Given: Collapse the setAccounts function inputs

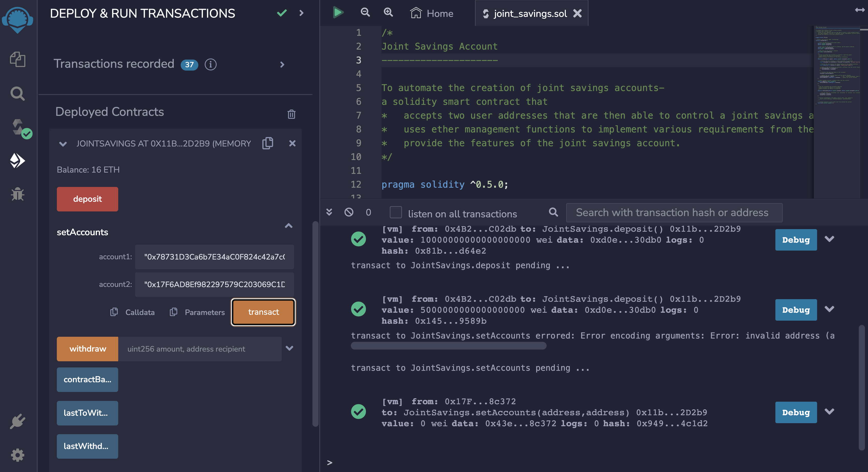Looking at the screenshot, I should pos(289,226).
